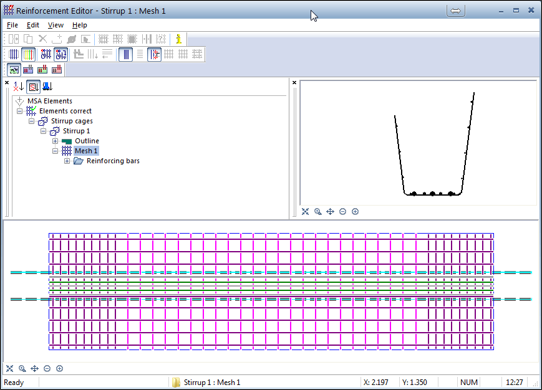Select the Outline tree item
Image resolution: width=542 pixels, height=390 pixels.
(87, 141)
